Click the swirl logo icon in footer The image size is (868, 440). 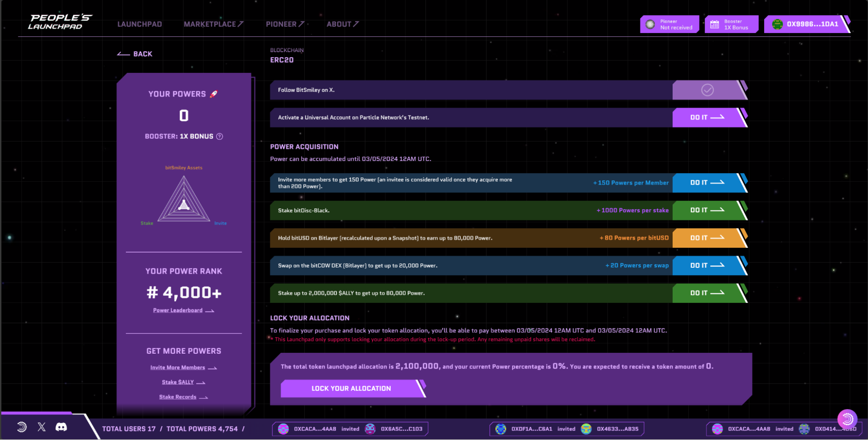pos(22,427)
